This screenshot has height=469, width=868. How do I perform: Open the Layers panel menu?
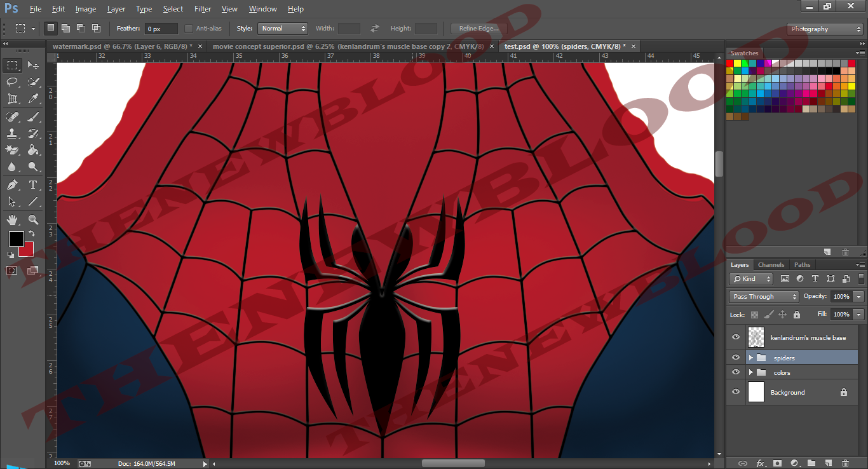860,265
